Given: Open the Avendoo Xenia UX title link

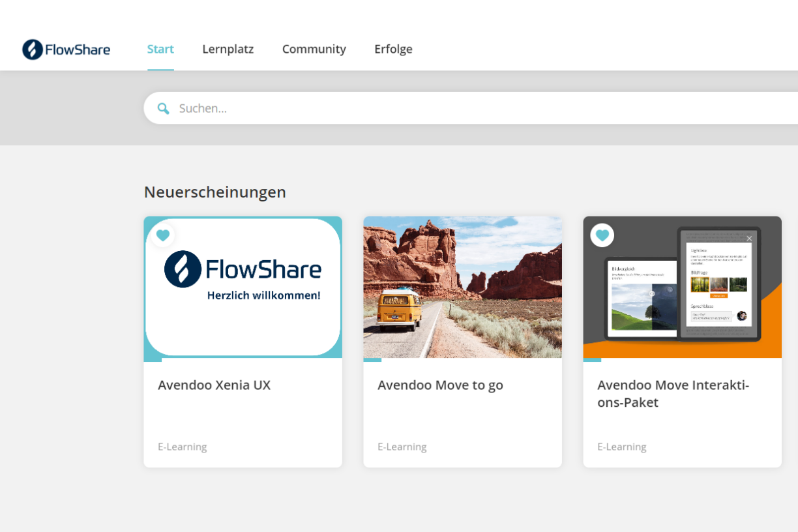Looking at the screenshot, I should [214, 385].
